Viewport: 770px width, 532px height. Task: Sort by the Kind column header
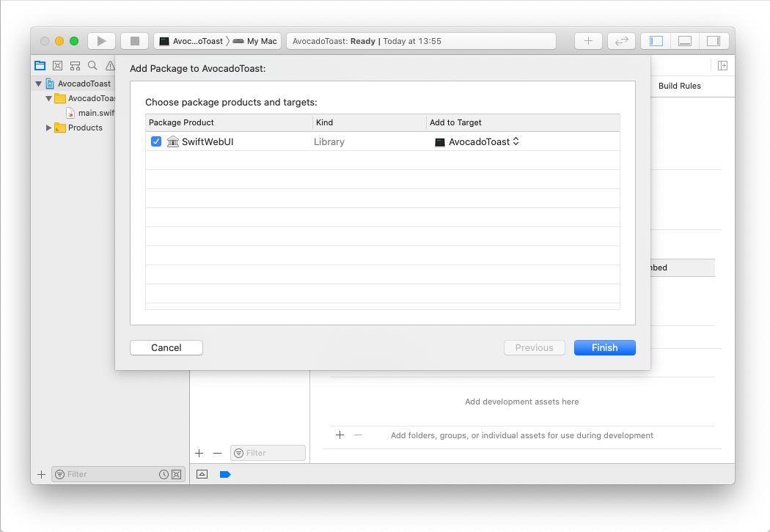coord(370,122)
